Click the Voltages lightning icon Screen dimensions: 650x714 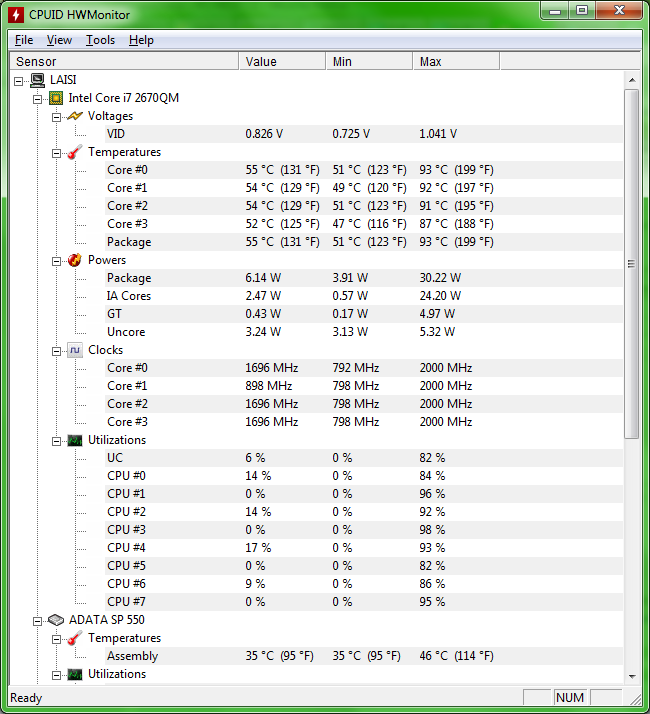(75, 116)
